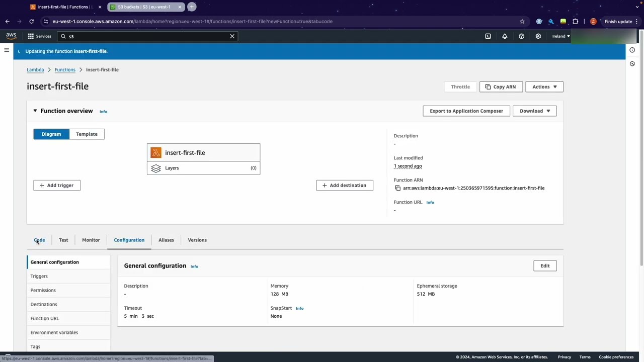Open the Versions tab

click(x=197, y=240)
